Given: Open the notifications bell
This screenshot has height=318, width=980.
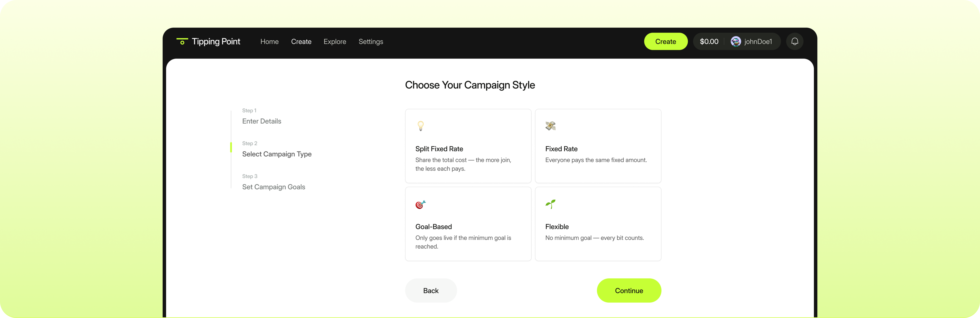Looking at the screenshot, I should point(795,41).
